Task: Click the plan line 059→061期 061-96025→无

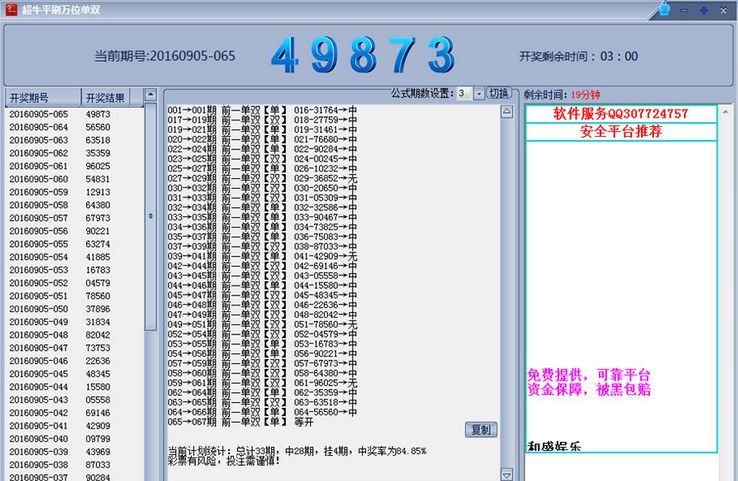Action: coord(262,383)
